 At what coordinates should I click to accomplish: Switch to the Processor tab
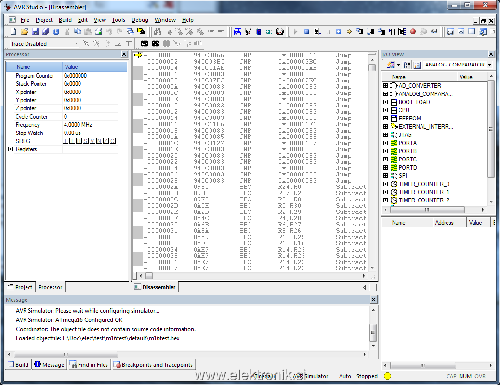(x=50, y=287)
